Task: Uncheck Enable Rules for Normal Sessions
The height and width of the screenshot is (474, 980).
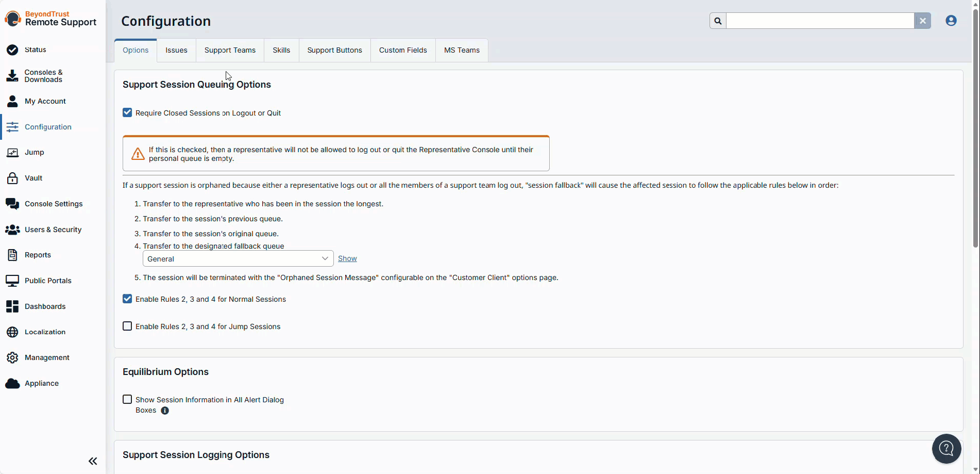Action: pos(127,299)
